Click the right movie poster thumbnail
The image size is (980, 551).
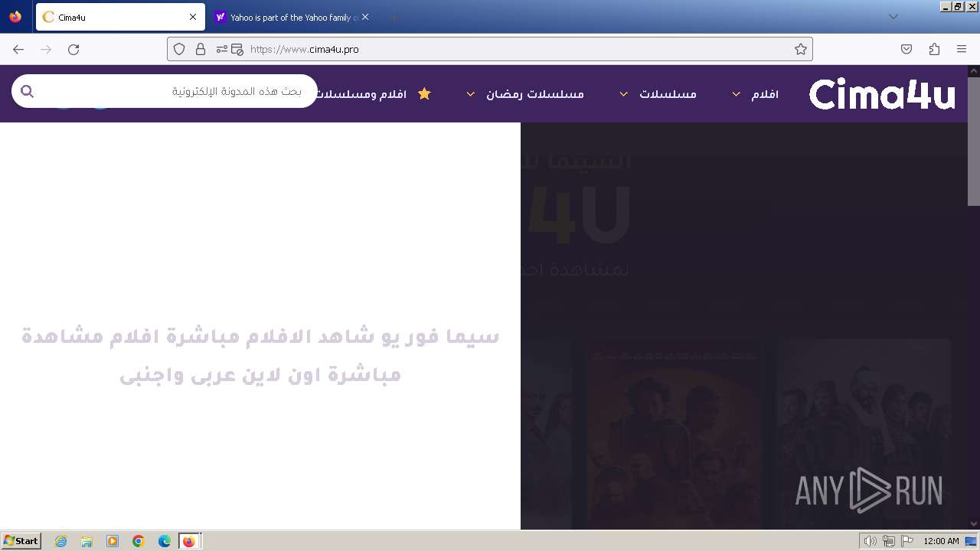[x=863, y=434]
